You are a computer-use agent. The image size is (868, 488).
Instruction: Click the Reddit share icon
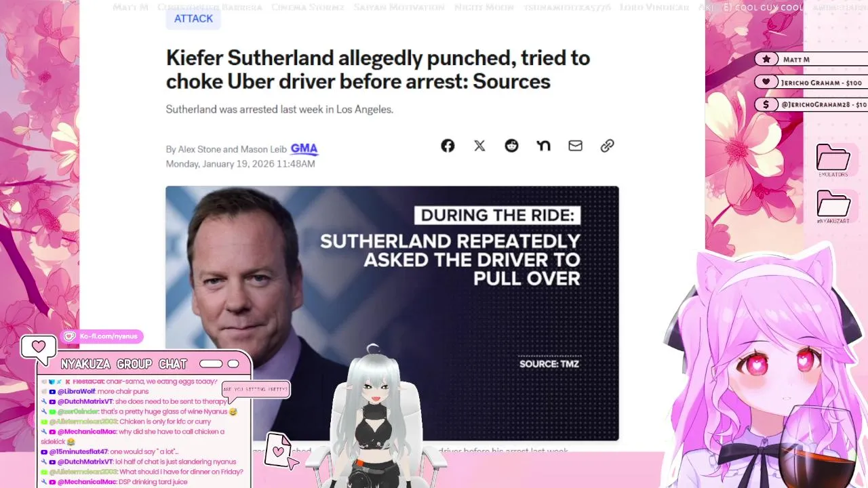511,146
